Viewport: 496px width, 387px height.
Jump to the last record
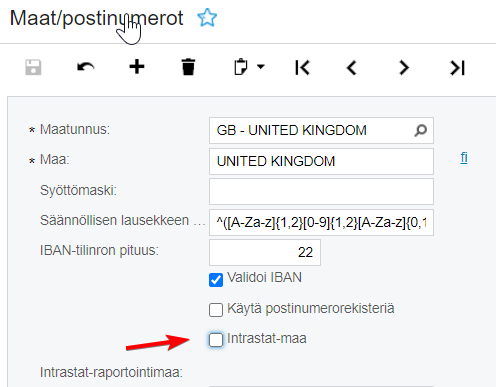pyautogui.click(x=457, y=68)
